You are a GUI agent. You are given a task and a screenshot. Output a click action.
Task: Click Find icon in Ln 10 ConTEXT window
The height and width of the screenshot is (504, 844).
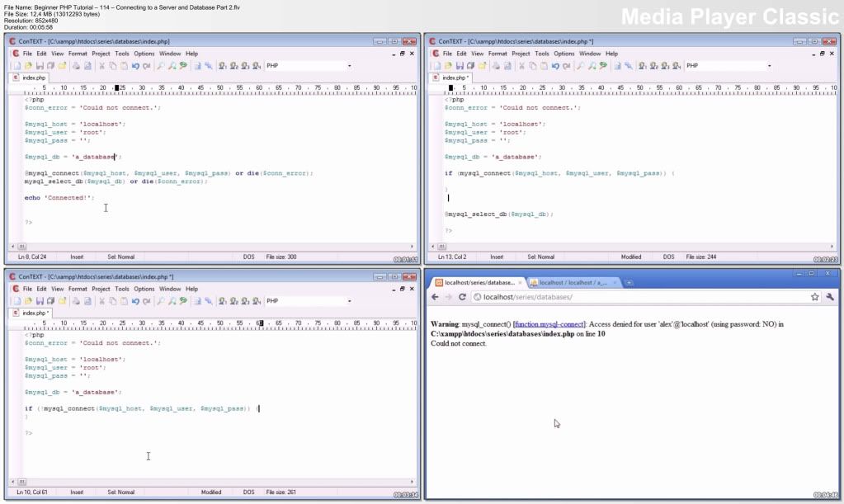pos(160,301)
